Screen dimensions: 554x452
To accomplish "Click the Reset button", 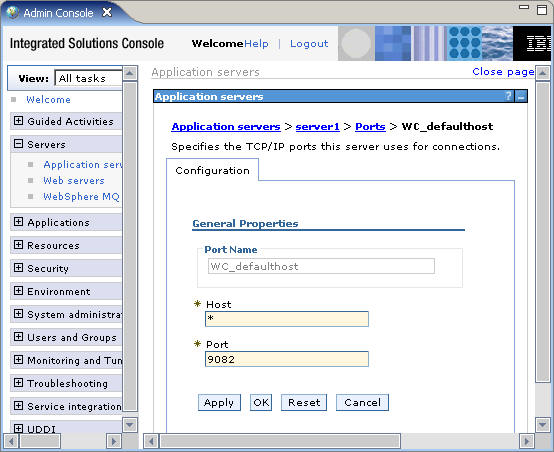I will [304, 403].
